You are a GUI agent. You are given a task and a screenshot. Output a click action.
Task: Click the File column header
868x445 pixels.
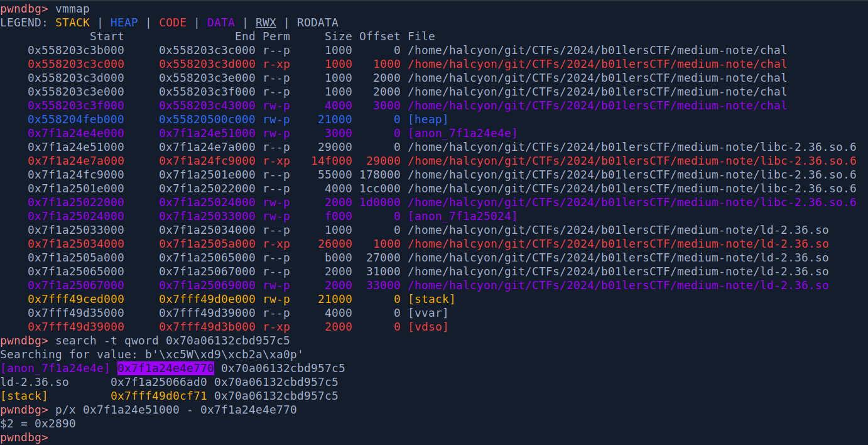tap(421, 36)
